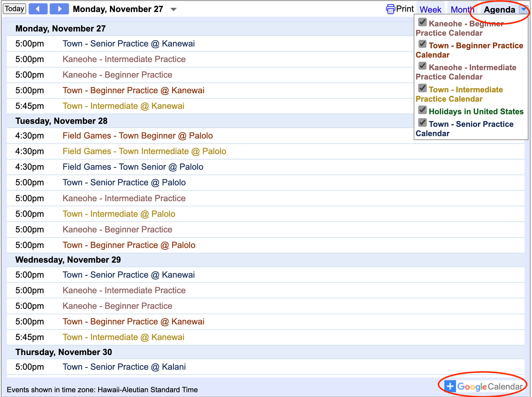
Task: Uncheck Town - Intermediate Practice Calendar
Action: click(x=422, y=88)
